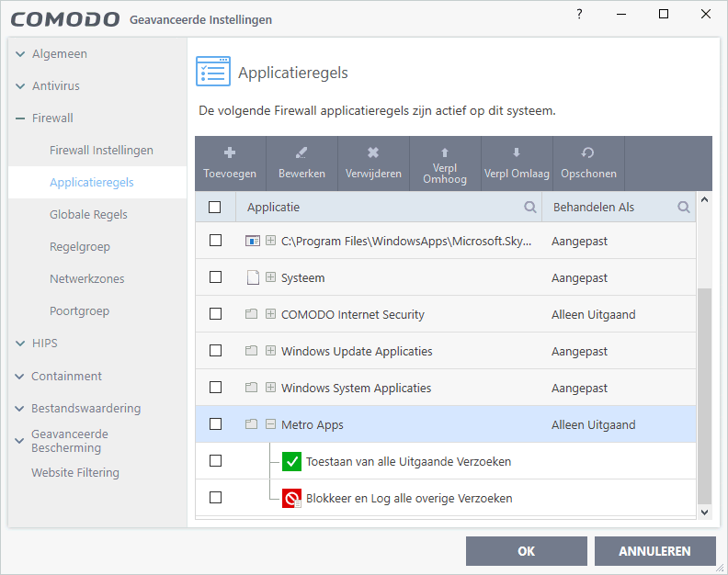Screen dimensions: 728x575
Task: Expand the HIPS section
Action: [20, 344]
